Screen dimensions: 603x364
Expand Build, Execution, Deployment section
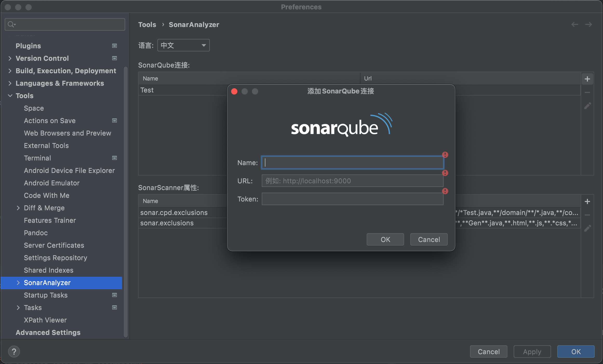(x=10, y=71)
